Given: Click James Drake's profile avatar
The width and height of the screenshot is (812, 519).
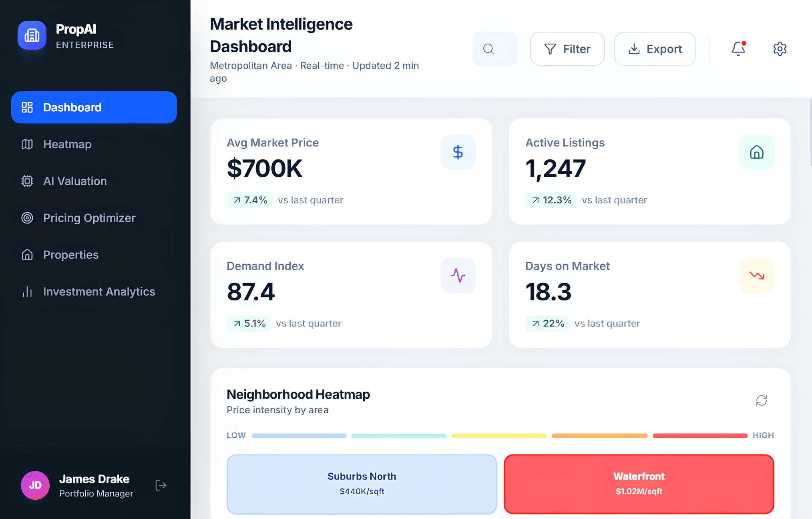Looking at the screenshot, I should (35, 485).
